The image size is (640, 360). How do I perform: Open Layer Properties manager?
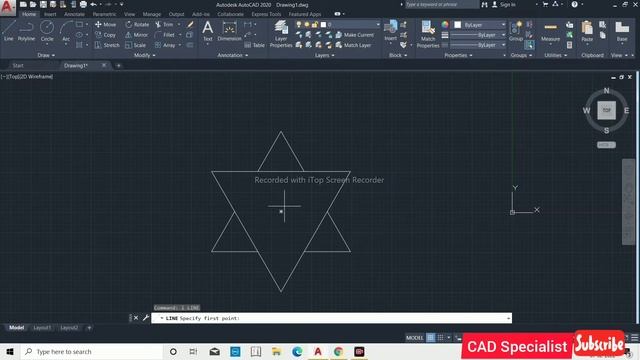[x=281, y=34]
